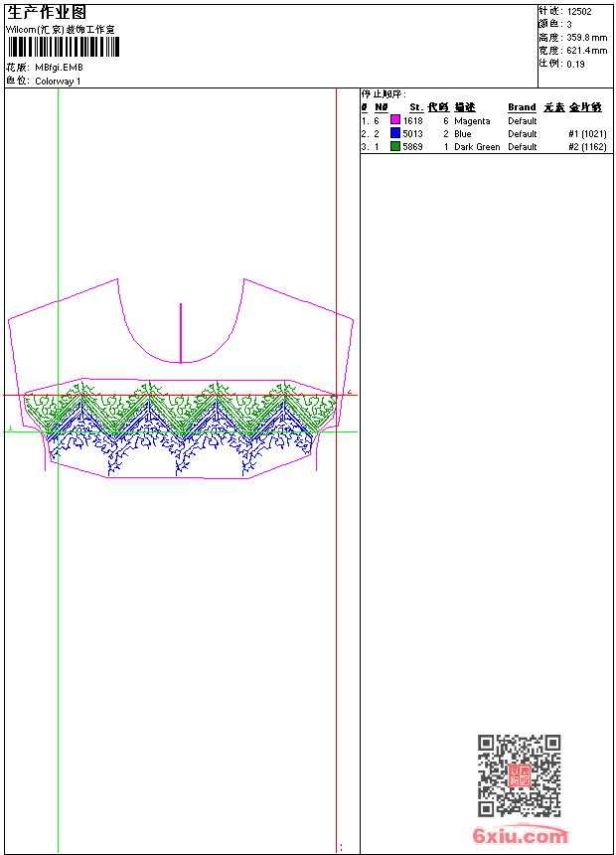The image size is (616, 855).
Task: Click the 'Colorway 1' value
Action: click(x=58, y=82)
